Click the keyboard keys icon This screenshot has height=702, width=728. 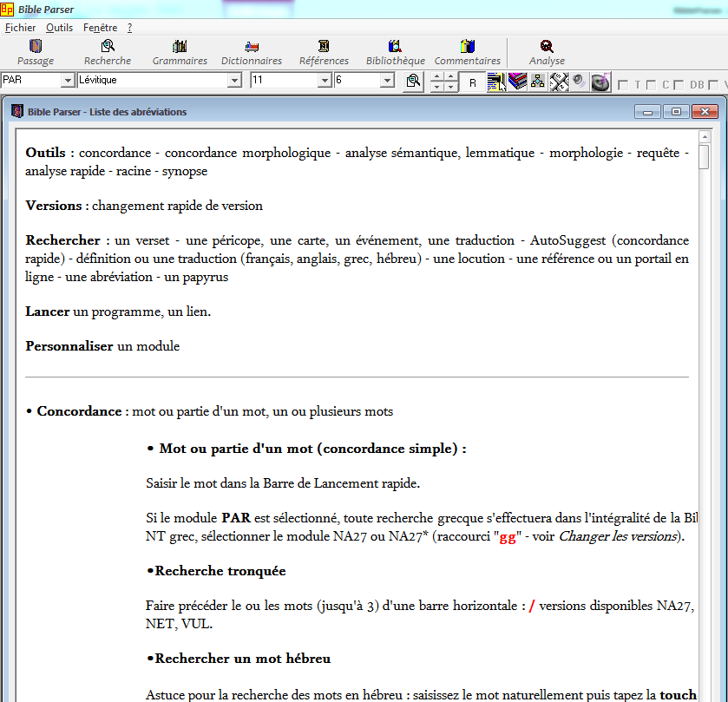[559, 82]
